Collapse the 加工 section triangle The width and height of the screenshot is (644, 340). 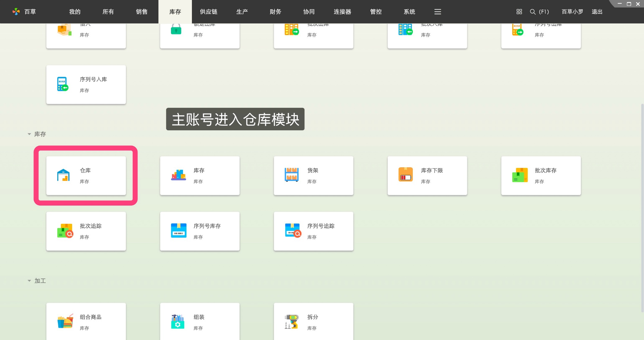pyautogui.click(x=29, y=281)
